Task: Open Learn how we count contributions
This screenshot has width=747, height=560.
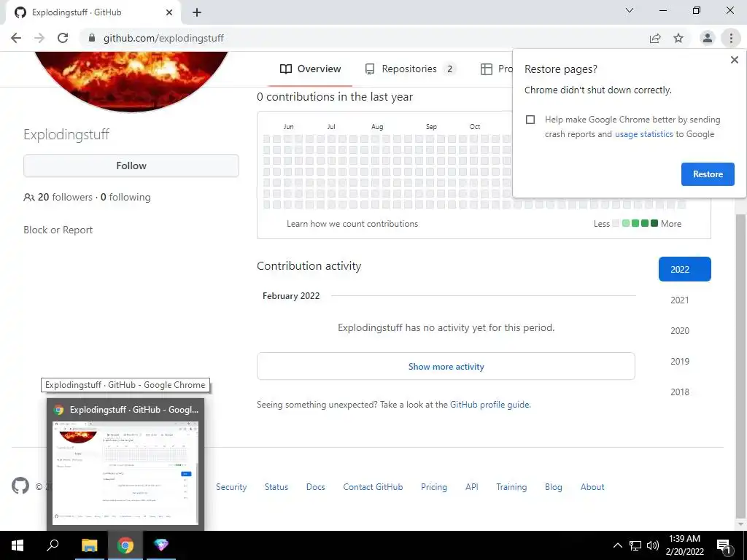Action: (x=352, y=224)
